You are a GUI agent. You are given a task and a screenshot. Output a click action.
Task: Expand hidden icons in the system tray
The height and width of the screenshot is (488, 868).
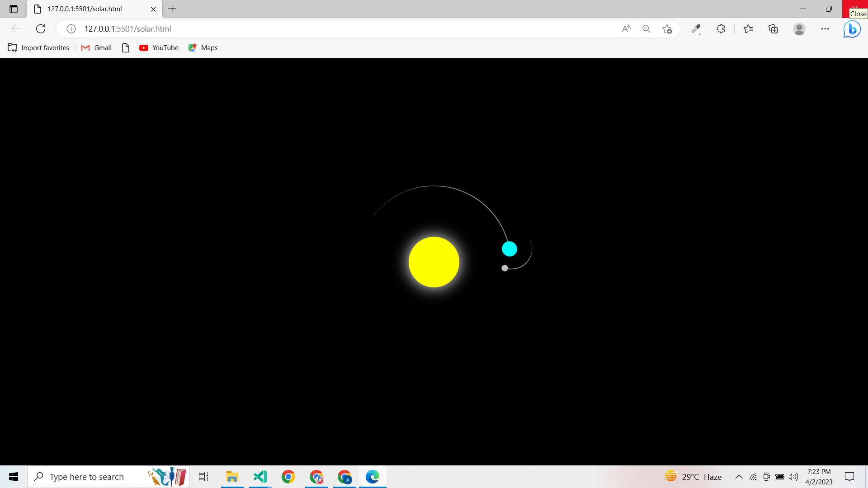(x=739, y=477)
